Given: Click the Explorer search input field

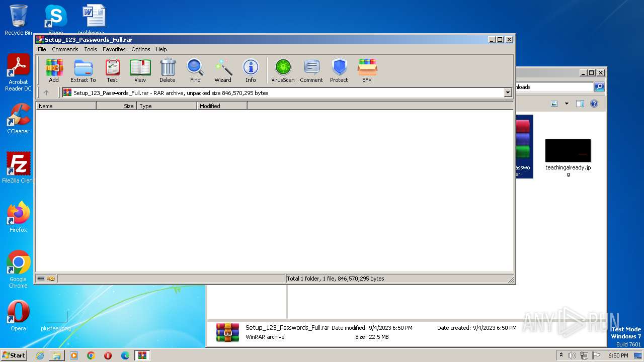Looking at the screenshot, I should (554, 87).
